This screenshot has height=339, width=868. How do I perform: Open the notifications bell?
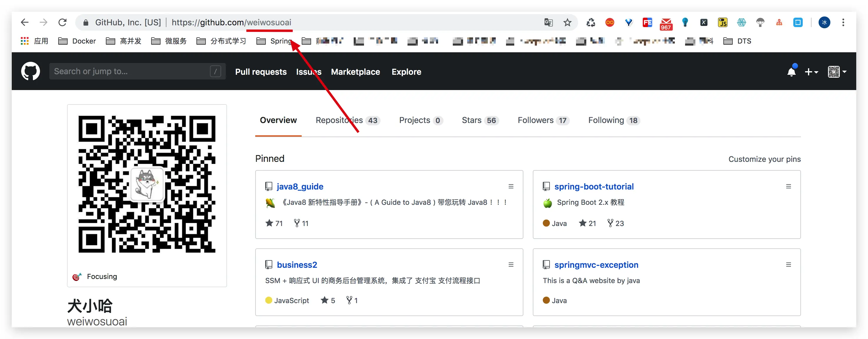pos(792,72)
